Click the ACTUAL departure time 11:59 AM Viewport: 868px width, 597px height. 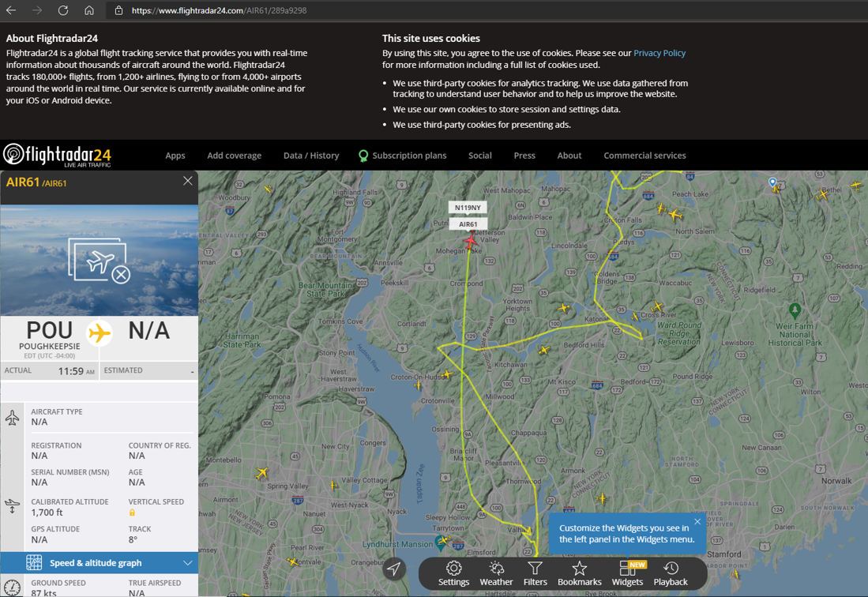pos(76,371)
